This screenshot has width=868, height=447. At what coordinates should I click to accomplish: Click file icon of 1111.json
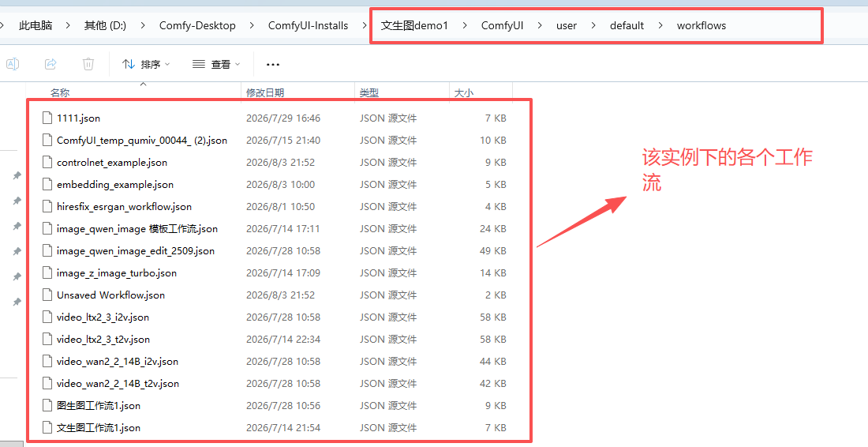(x=47, y=118)
